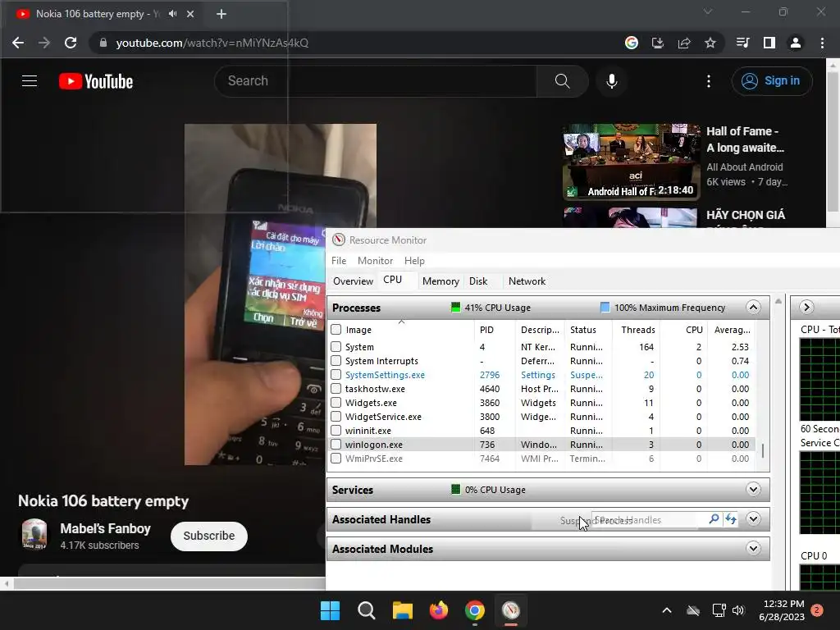Click the Google icon in address bar
This screenshot has height=630, width=840.
point(632,43)
